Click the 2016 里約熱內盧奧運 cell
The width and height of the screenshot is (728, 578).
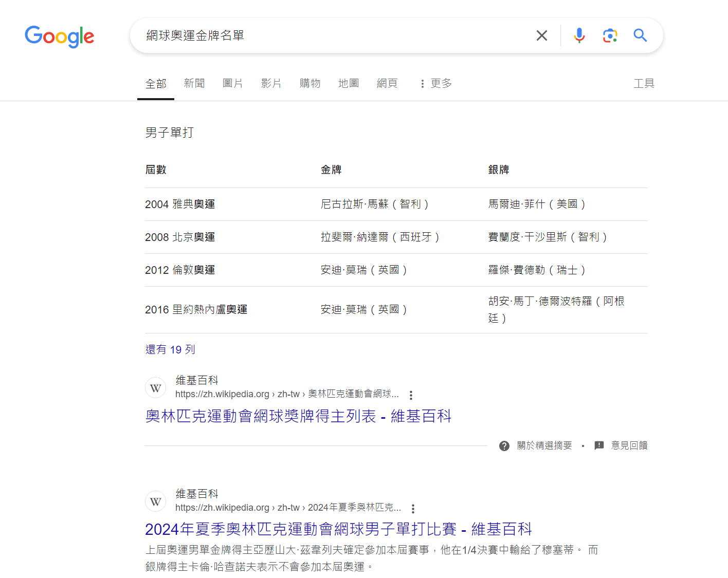pyautogui.click(x=196, y=309)
